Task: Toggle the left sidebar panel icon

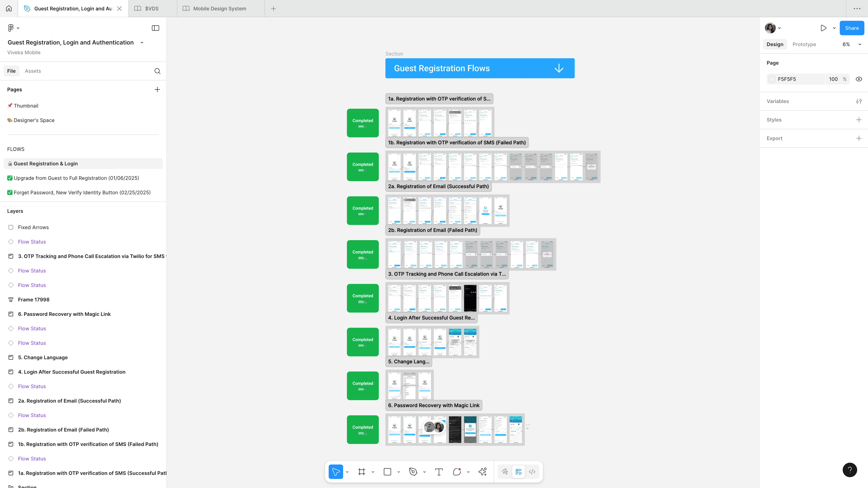Action: pos(155,28)
